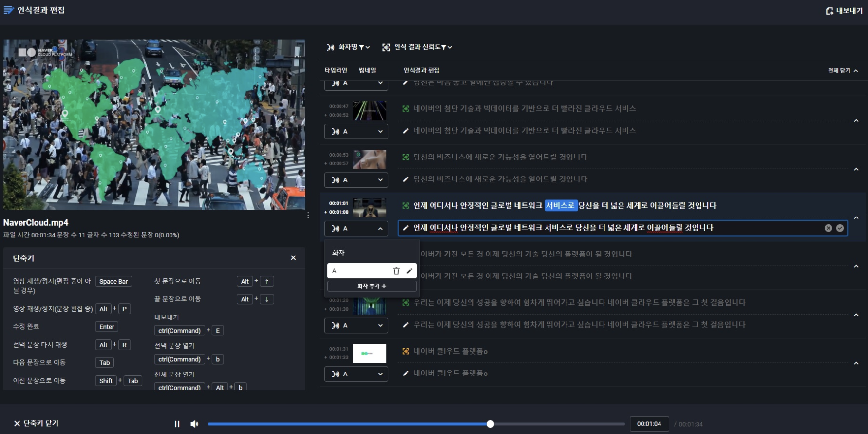The width and height of the screenshot is (868, 434).
Task: Collapse the 언제 어디서나 sentence row
Action: (856, 217)
